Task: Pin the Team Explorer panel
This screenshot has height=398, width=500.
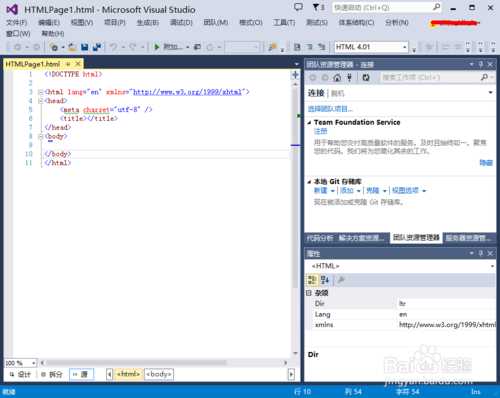Action: (x=481, y=64)
